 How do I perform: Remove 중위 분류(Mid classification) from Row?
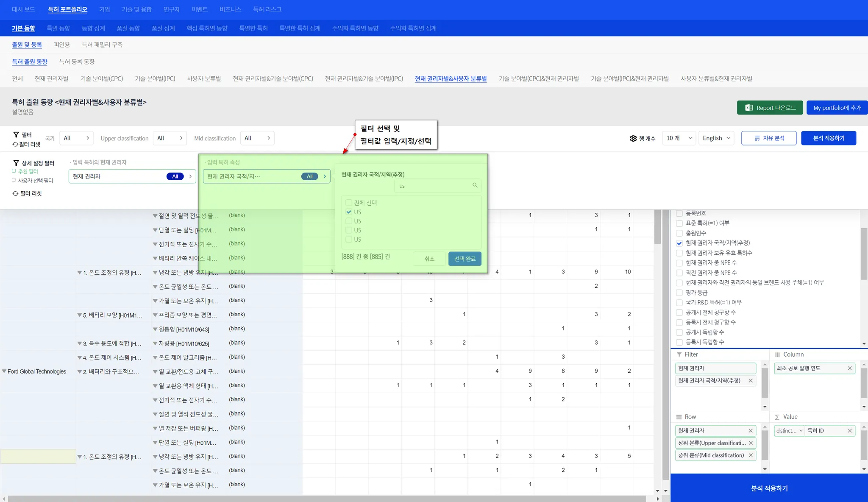751,455
